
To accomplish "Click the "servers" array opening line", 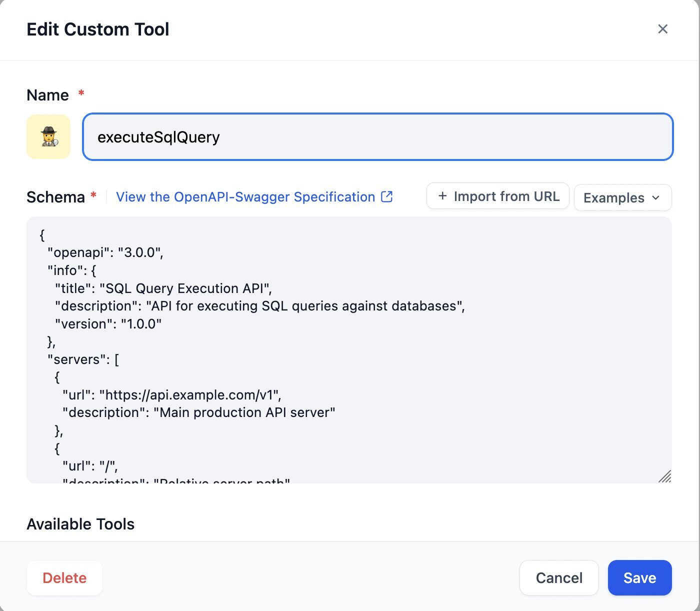I will point(83,359).
